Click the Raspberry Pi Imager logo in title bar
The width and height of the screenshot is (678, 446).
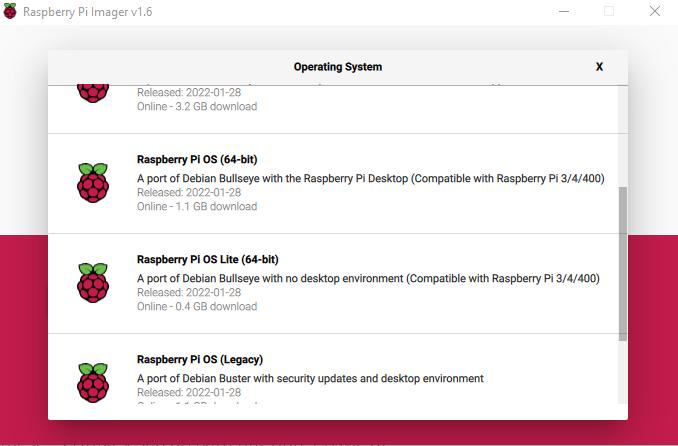tap(10, 11)
